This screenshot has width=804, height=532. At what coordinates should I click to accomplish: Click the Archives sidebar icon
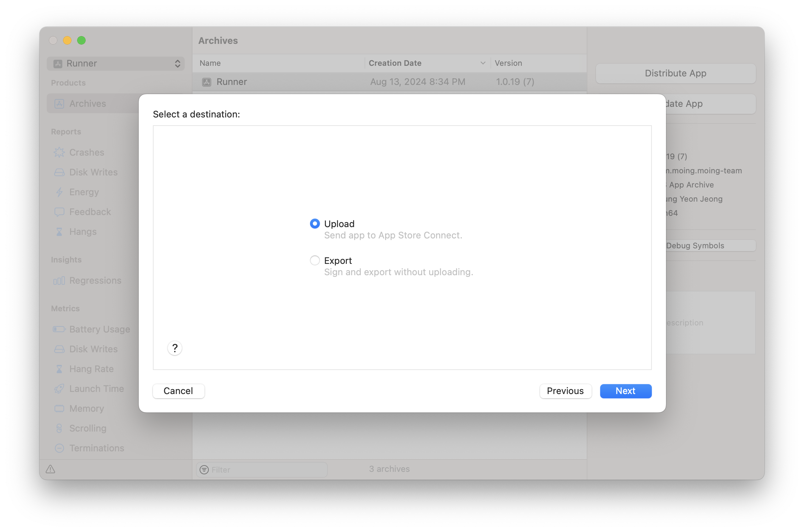tap(59, 104)
